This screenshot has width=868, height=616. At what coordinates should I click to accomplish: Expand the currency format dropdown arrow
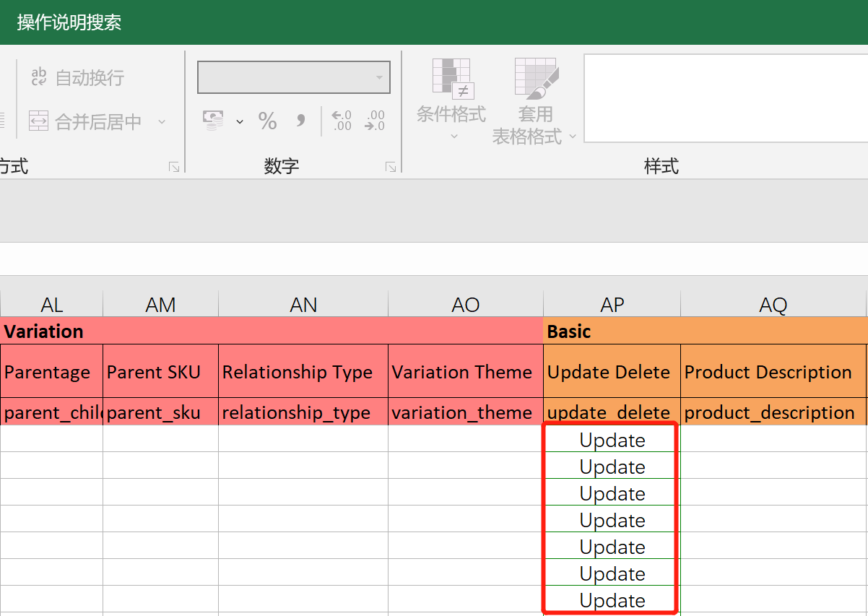pos(240,121)
